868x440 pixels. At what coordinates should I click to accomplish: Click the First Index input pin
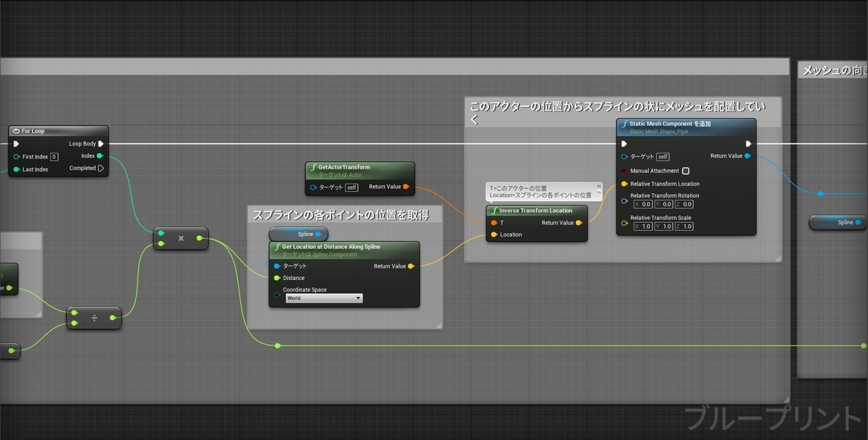17,156
